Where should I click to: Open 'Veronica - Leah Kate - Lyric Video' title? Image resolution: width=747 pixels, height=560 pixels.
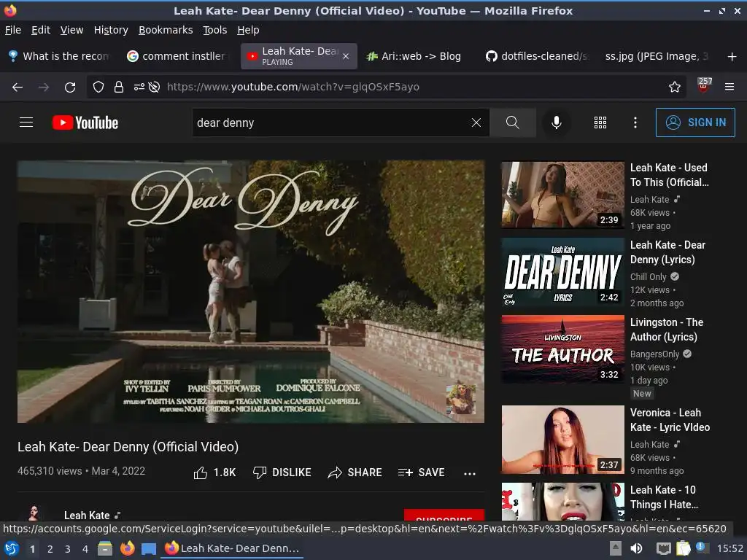click(670, 419)
